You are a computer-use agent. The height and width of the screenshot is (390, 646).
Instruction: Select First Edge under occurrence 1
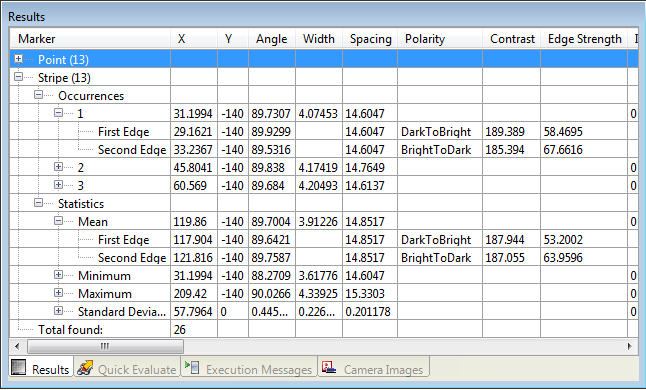pyautogui.click(x=124, y=132)
